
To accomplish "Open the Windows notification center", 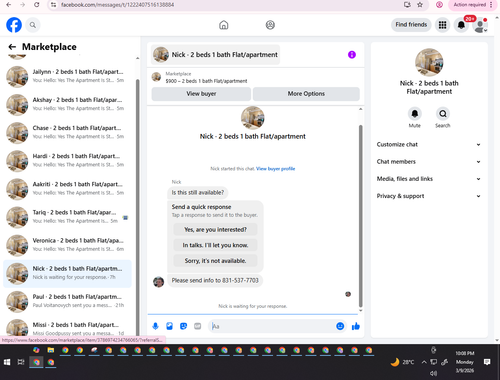I will (x=487, y=362).
